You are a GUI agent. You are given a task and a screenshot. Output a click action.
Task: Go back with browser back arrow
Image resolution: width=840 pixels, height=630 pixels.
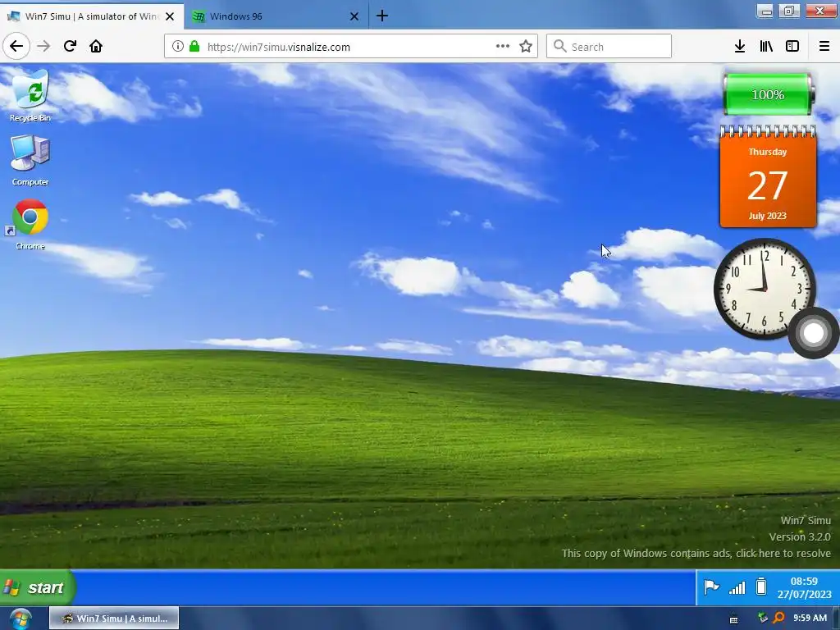[x=16, y=46]
